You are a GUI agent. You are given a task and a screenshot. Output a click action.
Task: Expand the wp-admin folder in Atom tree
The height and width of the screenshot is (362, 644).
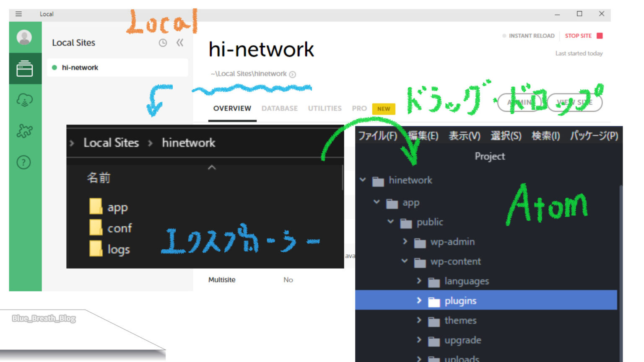(405, 241)
